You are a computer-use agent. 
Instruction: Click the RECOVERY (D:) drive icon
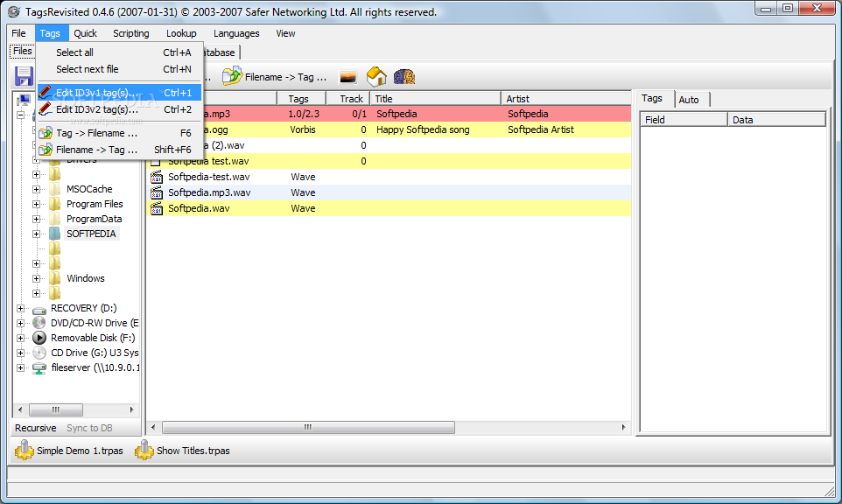tap(39, 309)
